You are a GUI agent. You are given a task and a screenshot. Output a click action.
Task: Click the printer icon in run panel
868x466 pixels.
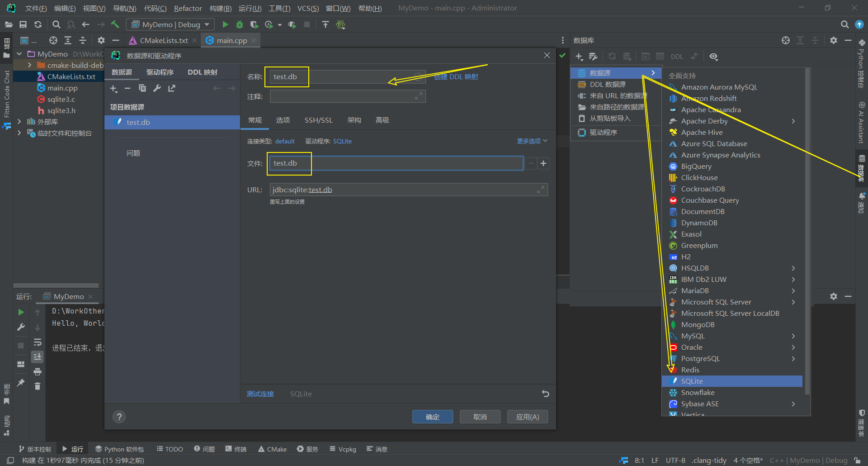[x=38, y=371]
